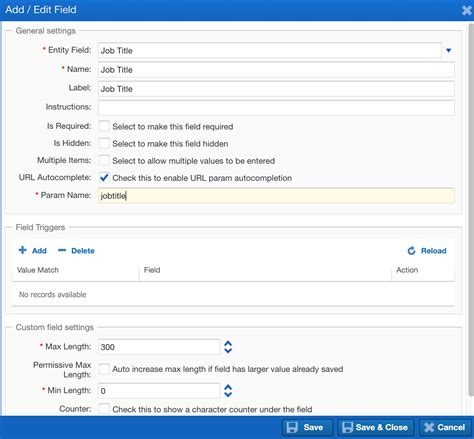Screen dimensions: 474x439
Task: Enable the Is Required checkbox
Action: 104,126
